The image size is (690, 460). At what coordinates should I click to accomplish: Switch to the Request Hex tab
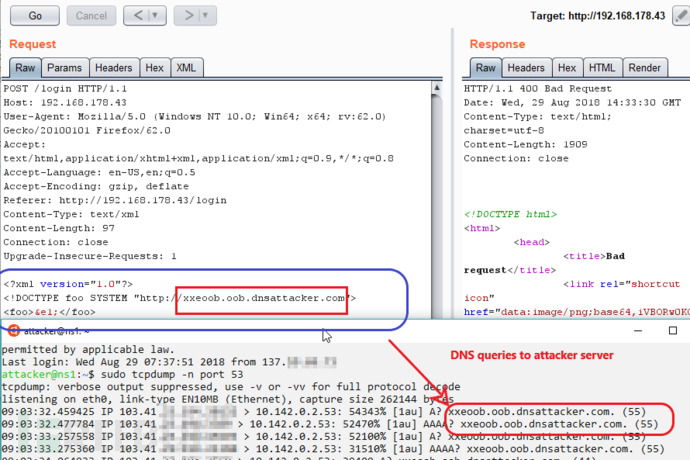pos(154,68)
